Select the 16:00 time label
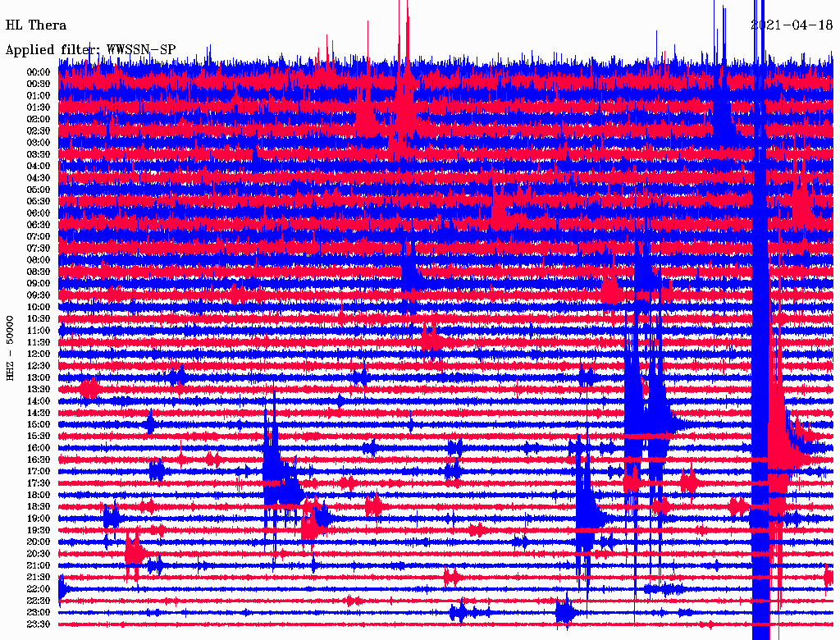The height and width of the screenshot is (640, 840). pos(39,448)
